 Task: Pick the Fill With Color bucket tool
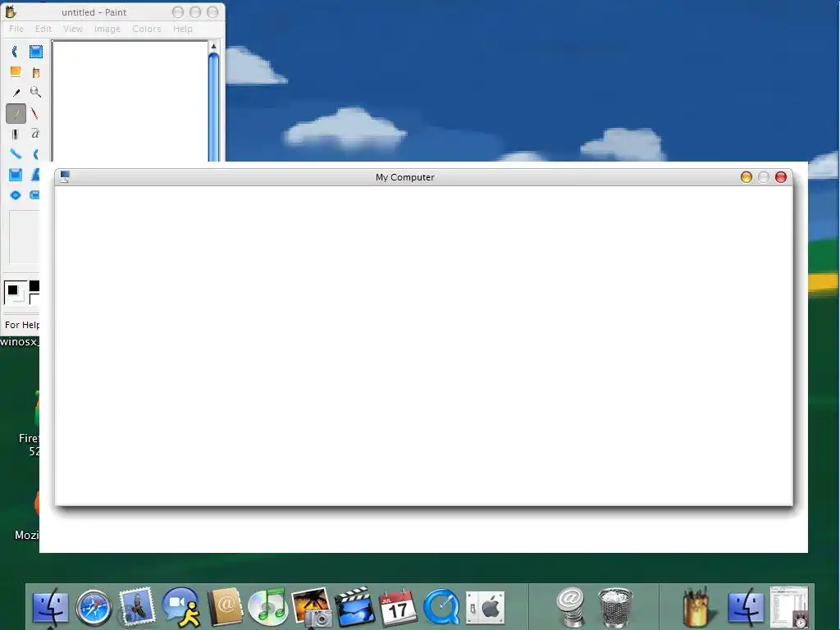pos(35,72)
